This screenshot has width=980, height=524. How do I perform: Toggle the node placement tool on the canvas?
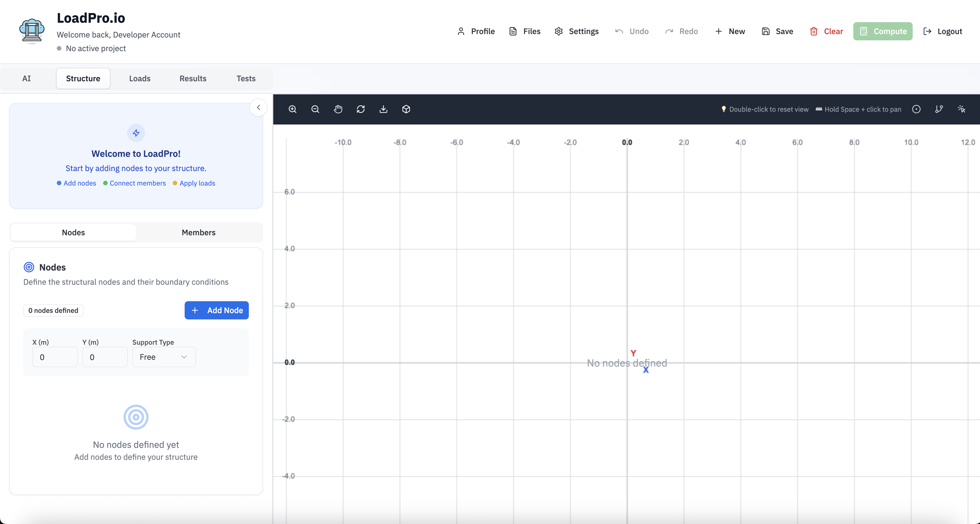[x=916, y=109]
